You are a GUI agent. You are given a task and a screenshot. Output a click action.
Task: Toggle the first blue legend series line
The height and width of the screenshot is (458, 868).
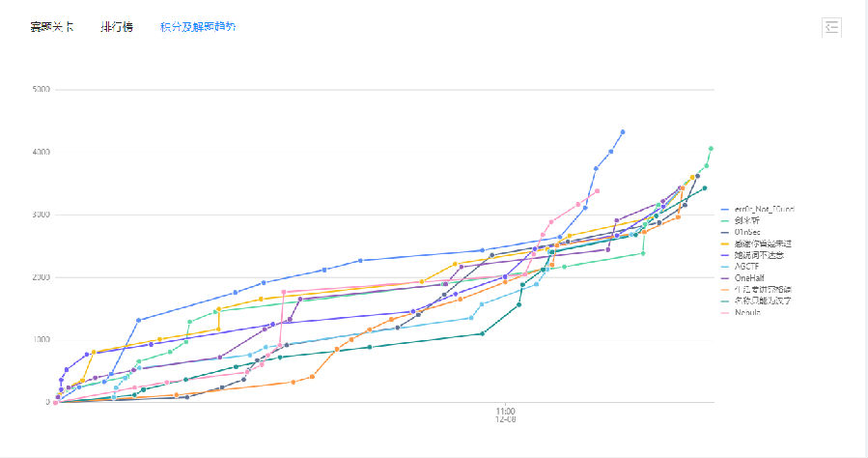pyautogui.click(x=758, y=210)
